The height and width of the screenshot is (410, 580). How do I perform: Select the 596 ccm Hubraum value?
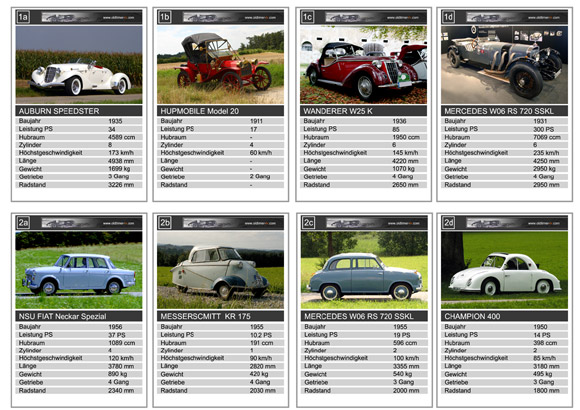point(405,343)
